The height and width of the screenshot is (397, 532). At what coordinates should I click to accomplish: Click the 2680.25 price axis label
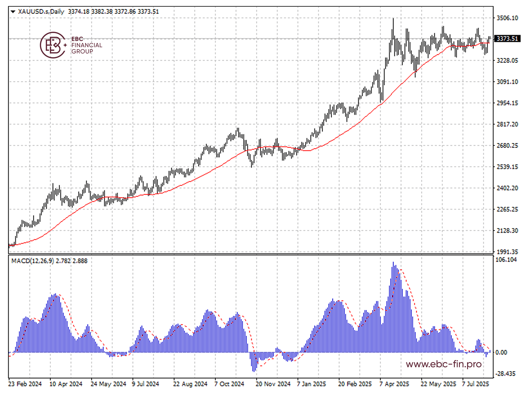507,146
